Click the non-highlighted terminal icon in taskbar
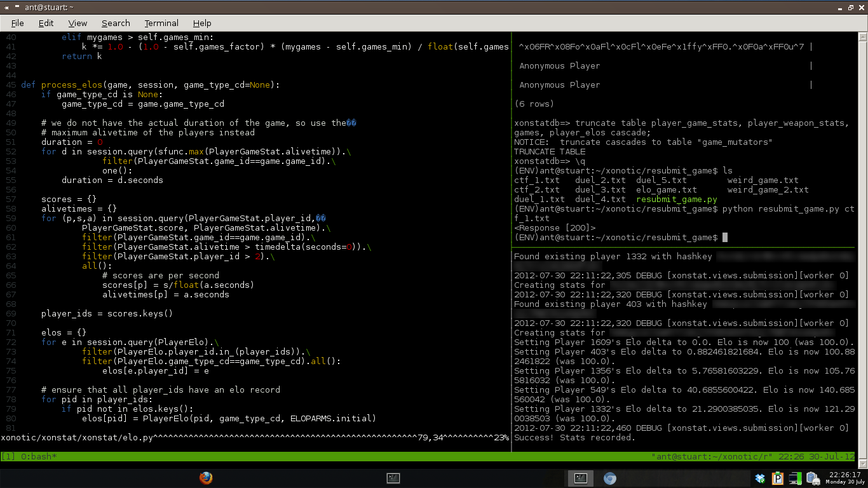The height and width of the screenshot is (488, 868). point(393,478)
